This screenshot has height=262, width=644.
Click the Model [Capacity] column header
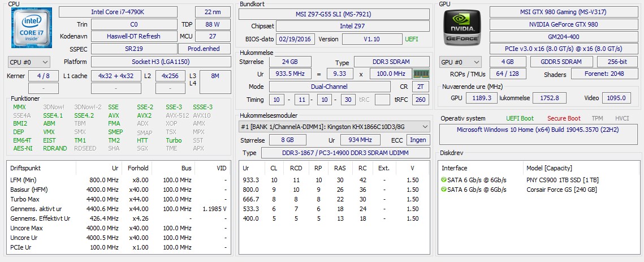(x=581, y=168)
